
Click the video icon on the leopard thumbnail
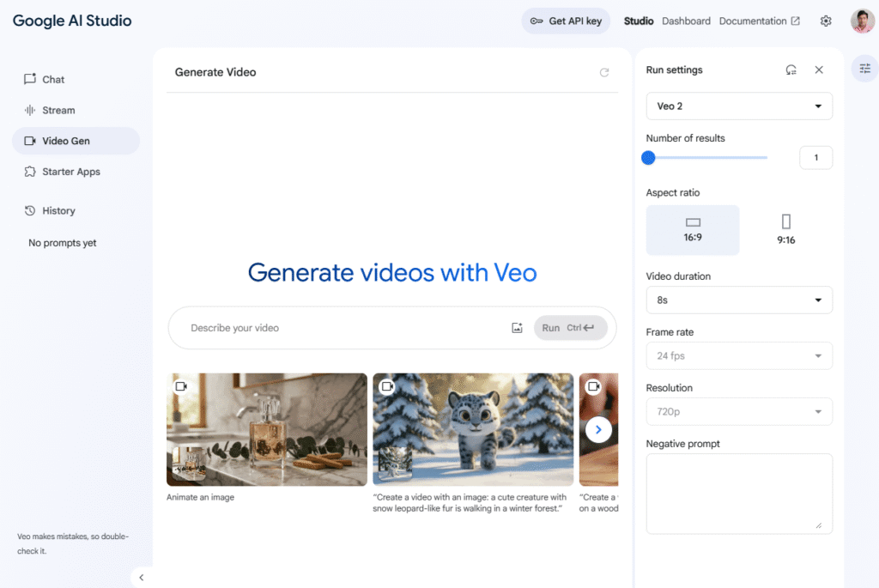pyautogui.click(x=387, y=386)
